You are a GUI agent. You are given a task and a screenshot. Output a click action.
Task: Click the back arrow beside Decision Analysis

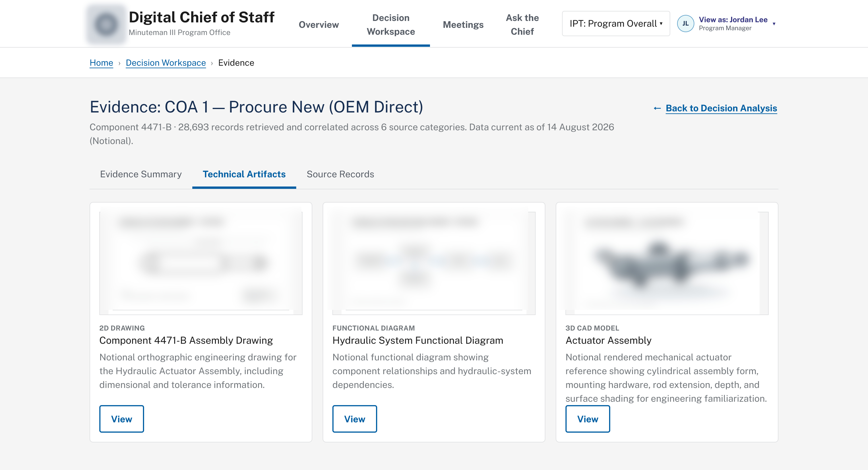657,108
